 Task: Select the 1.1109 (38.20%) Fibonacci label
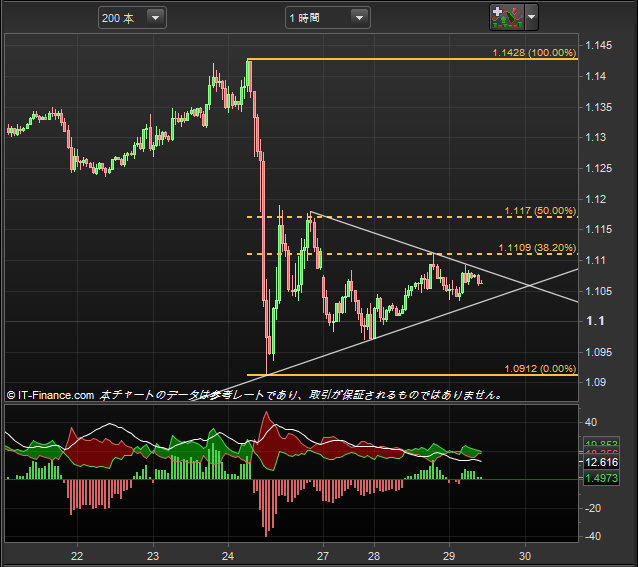pos(537,248)
